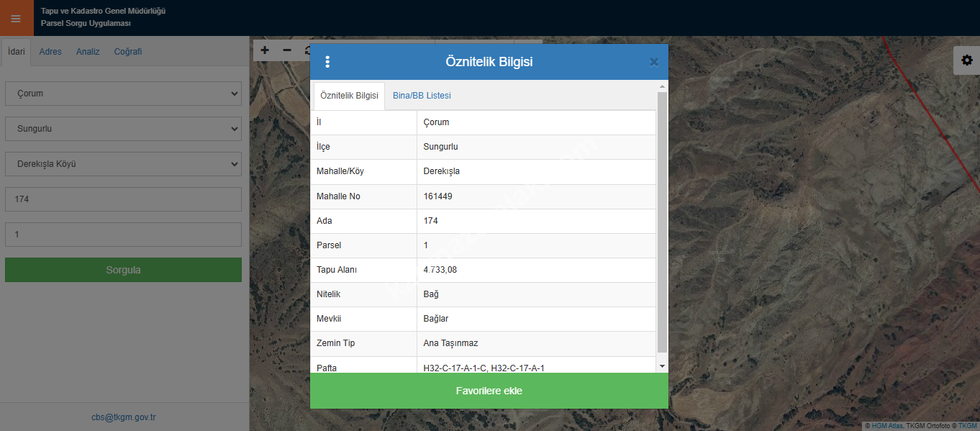Viewport: 980px width, 431px height.
Task: Open the Coğrafi tab
Action: click(x=128, y=52)
